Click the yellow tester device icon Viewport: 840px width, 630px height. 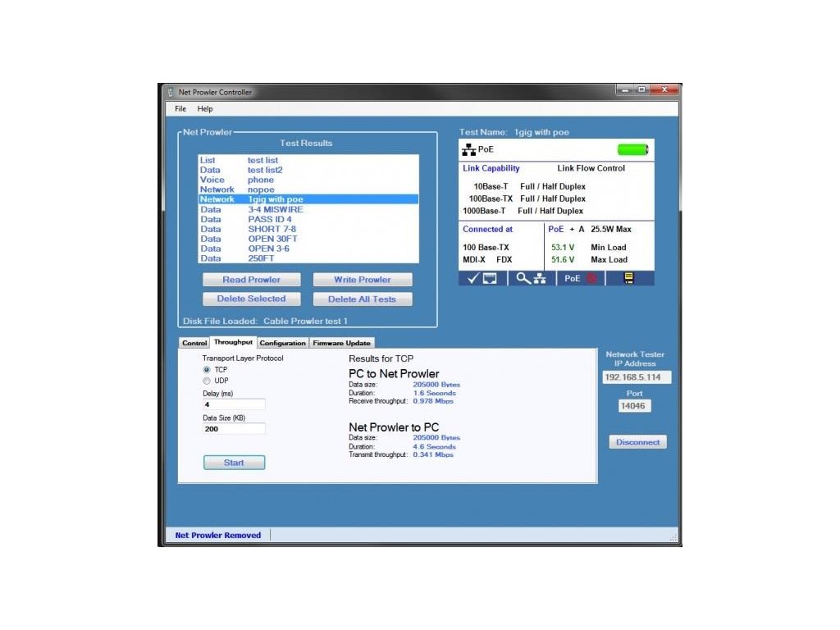click(628, 278)
